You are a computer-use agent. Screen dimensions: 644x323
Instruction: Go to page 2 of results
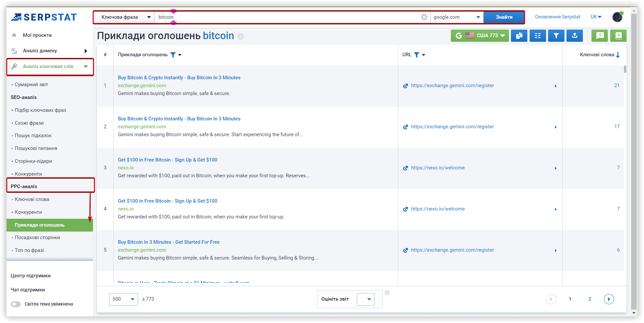tap(590, 299)
